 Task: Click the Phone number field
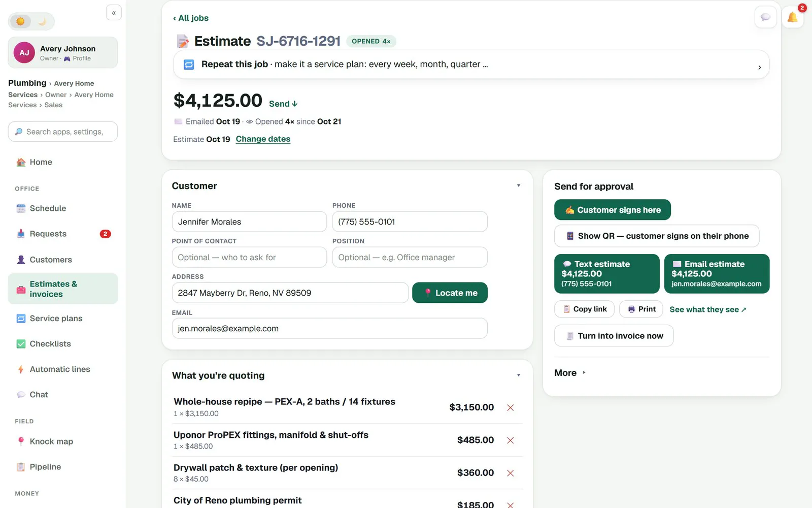pos(410,222)
